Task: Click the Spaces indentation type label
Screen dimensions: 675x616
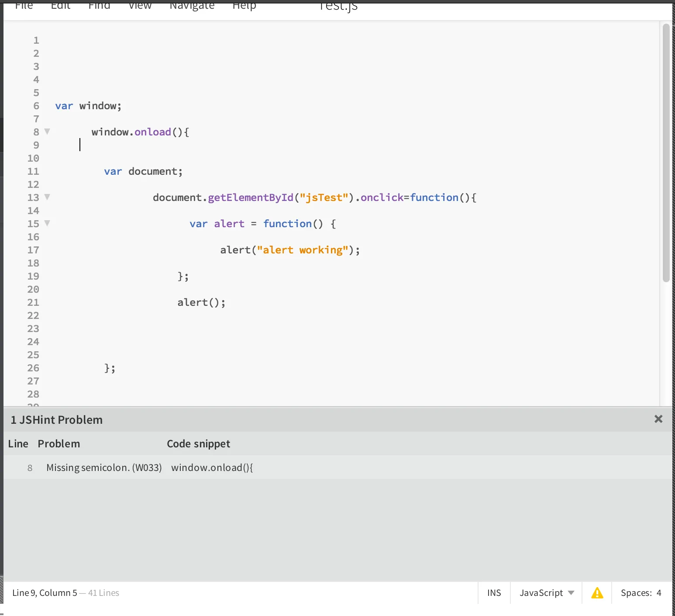Action: [x=636, y=593]
